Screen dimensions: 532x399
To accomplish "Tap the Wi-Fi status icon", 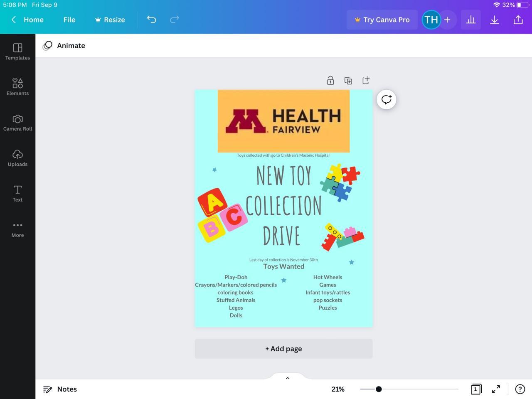I will (x=496, y=5).
